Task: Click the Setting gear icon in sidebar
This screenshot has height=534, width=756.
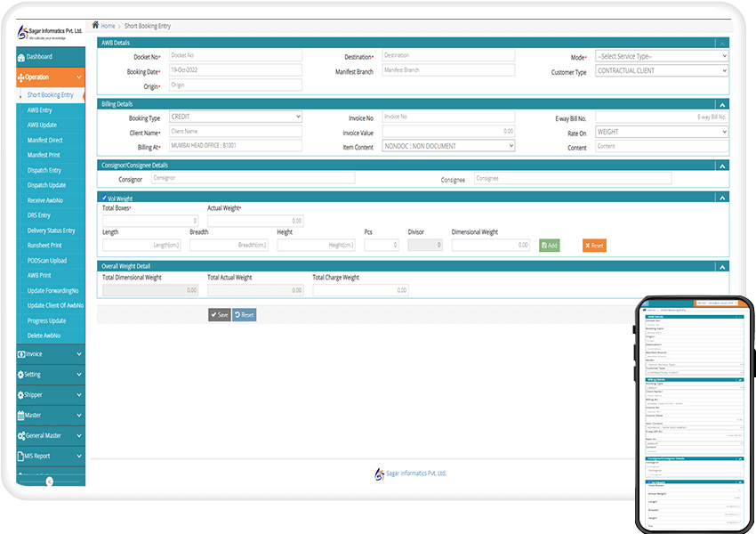Action: [21, 375]
